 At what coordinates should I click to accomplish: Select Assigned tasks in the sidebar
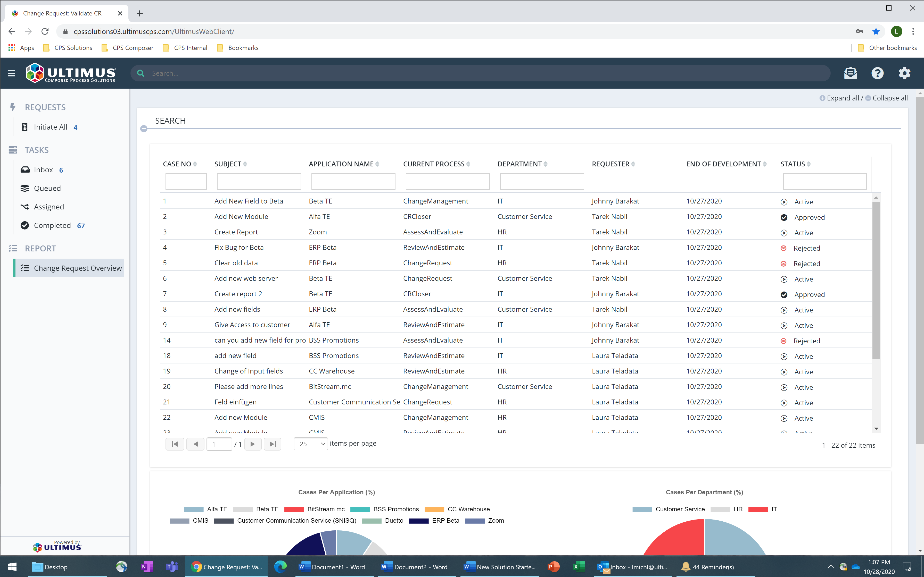pos(48,206)
